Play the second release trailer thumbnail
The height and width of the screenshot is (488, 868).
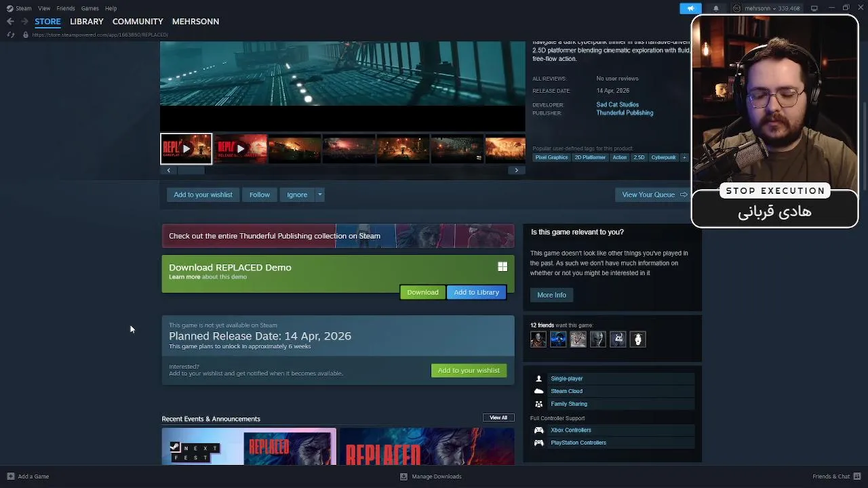(240, 148)
